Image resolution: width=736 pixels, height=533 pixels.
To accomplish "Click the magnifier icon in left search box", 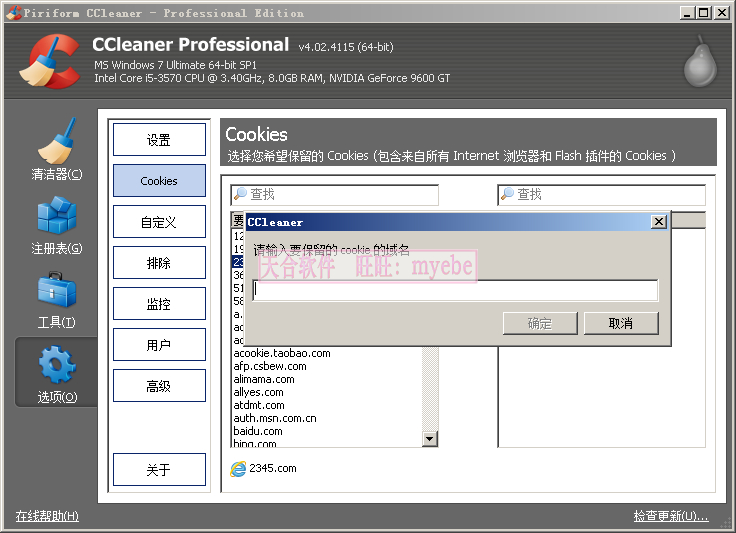I will (240, 194).
